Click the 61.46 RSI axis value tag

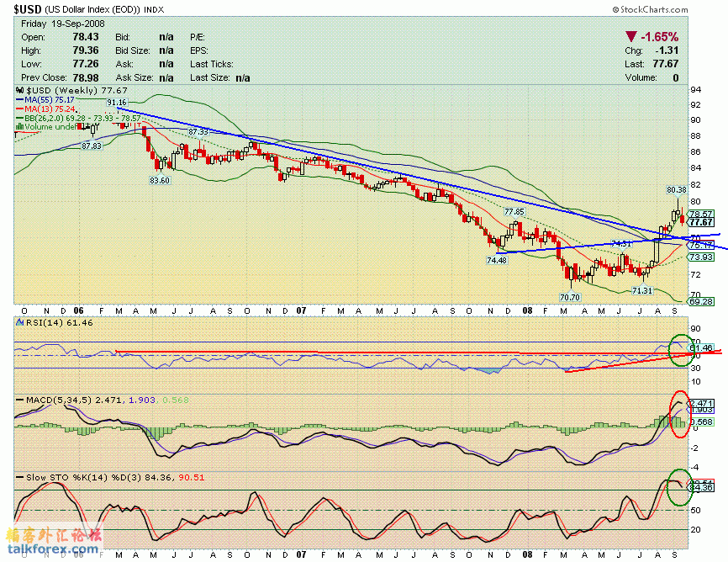[x=701, y=347]
